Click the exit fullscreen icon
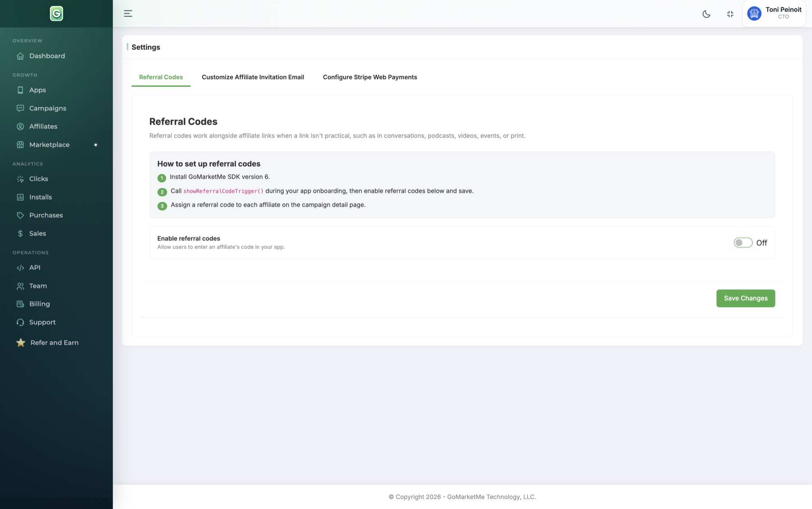The image size is (812, 509). [x=730, y=14]
